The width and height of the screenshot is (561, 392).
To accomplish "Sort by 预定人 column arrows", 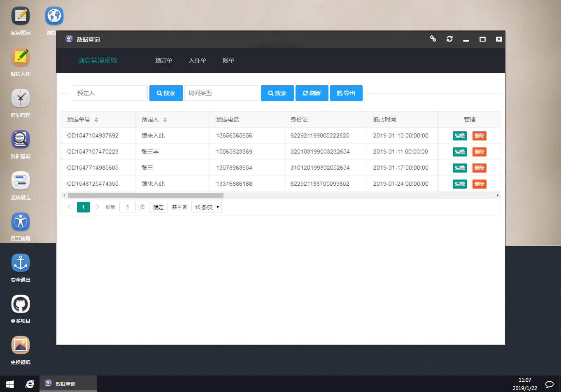I will click(165, 120).
